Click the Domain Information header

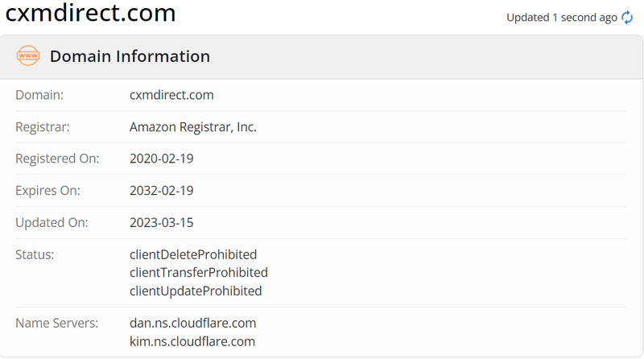[130, 56]
